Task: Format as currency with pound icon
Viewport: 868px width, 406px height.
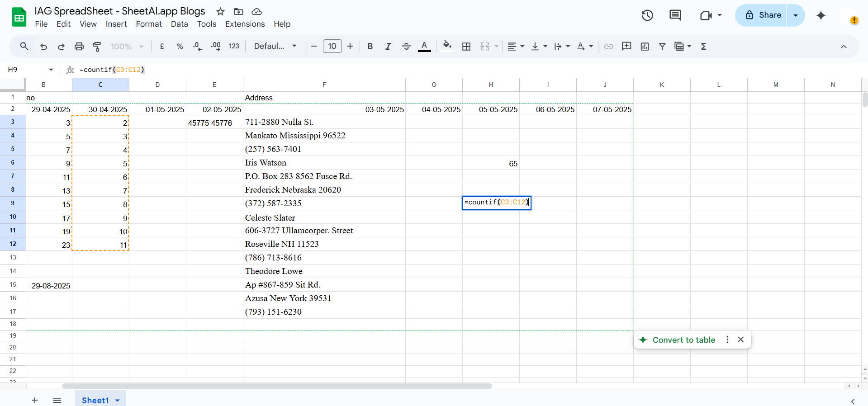Action: coord(162,46)
